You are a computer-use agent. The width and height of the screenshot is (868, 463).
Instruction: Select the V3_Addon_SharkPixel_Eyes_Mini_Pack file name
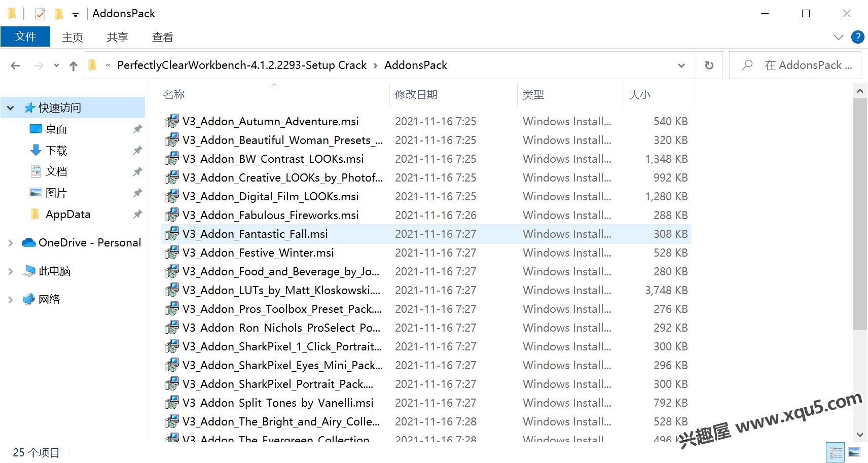click(282, 365)
